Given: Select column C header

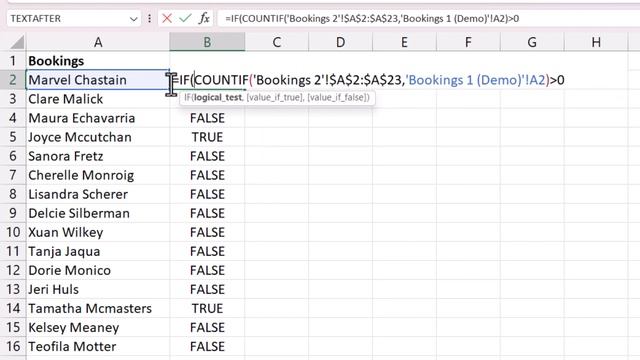Looking at the screenshot, I should tap(277, 42).
